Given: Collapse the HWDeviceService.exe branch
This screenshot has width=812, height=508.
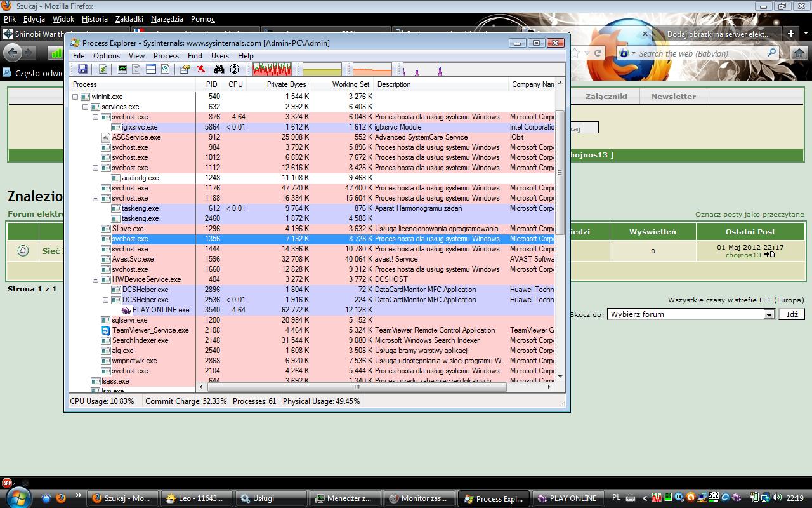Looking at the screenshot, I should point(94,279).
